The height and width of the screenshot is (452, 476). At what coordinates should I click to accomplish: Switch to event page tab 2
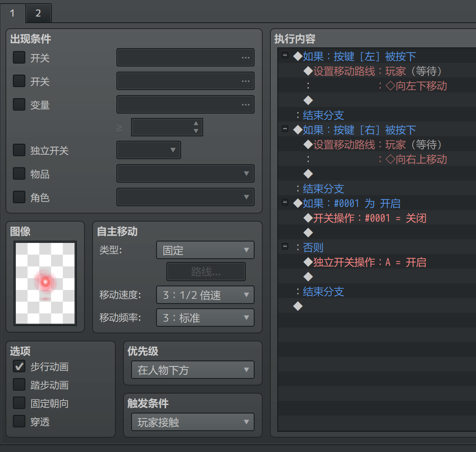pyautogui.click(x=38, y=13)
